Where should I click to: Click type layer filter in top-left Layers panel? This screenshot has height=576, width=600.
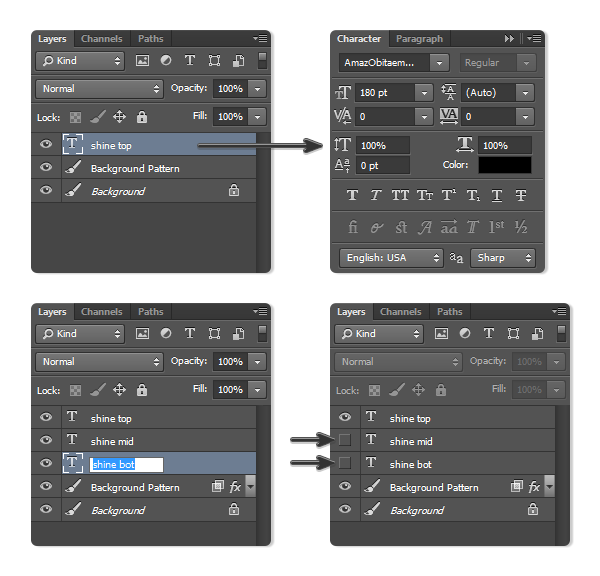coord(190,60)
